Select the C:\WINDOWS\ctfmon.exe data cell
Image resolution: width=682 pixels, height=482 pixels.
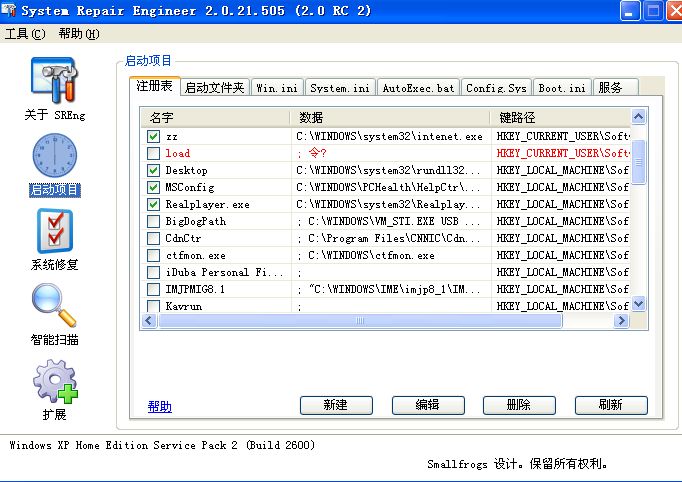pyautogui.click(x=365, y=255)
